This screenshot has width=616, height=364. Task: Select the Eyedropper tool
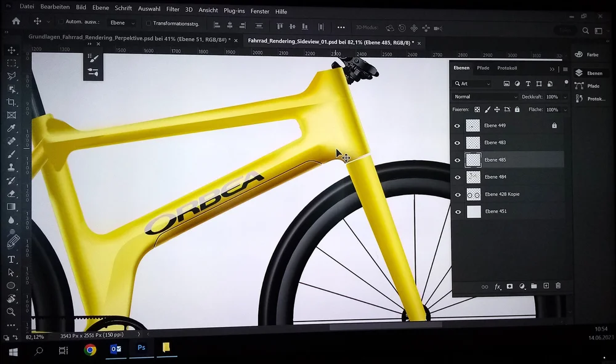(11, 128)
